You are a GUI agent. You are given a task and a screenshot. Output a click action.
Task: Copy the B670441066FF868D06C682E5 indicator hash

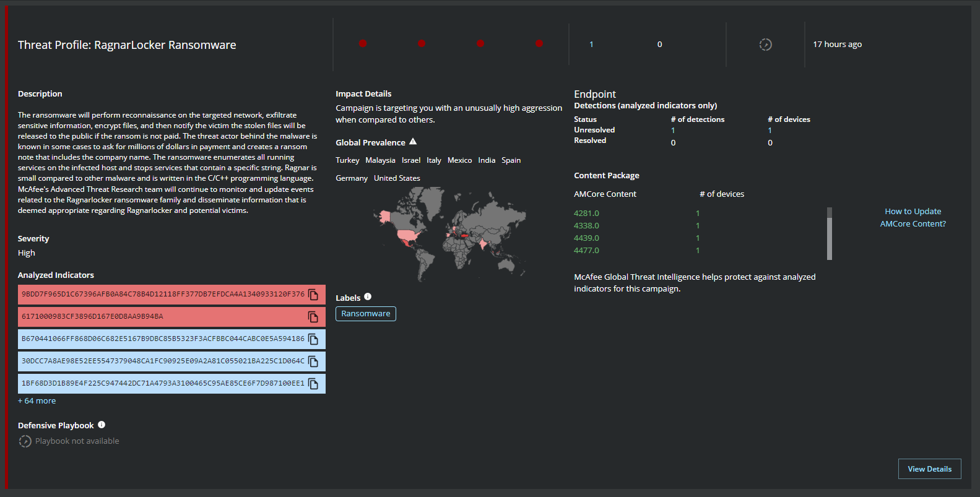[x=313, y=339]
